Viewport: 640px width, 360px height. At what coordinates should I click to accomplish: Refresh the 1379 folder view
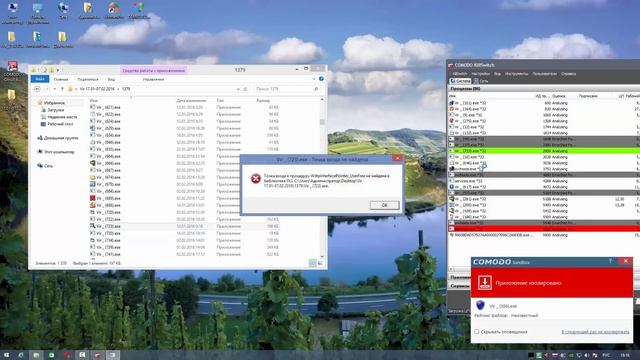click(x=245, y=89)
